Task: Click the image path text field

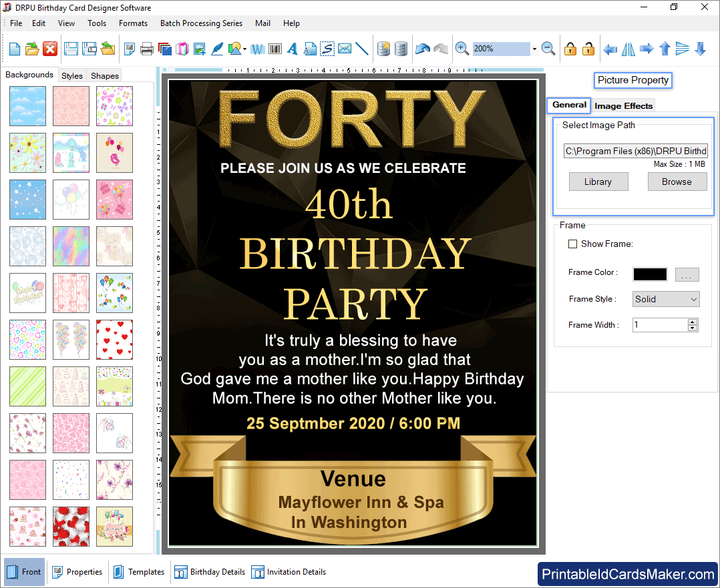Action: click(x=636, y=151)
